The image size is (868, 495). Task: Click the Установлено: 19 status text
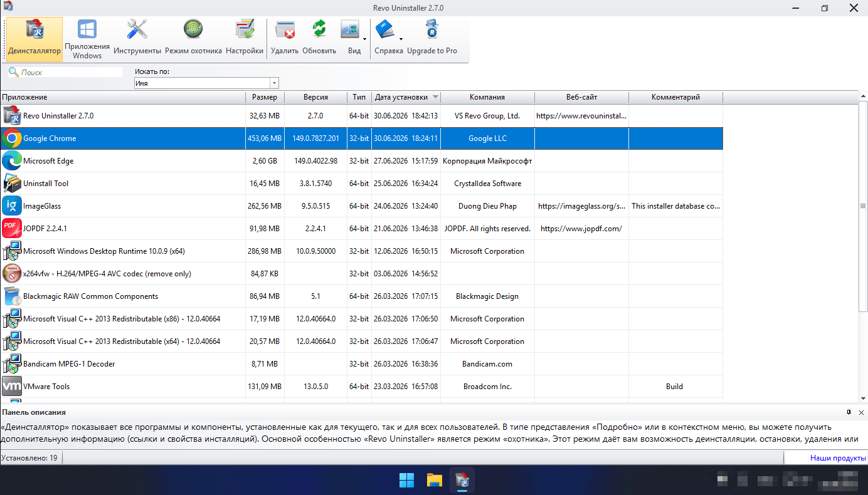click(x=29, y=458)
